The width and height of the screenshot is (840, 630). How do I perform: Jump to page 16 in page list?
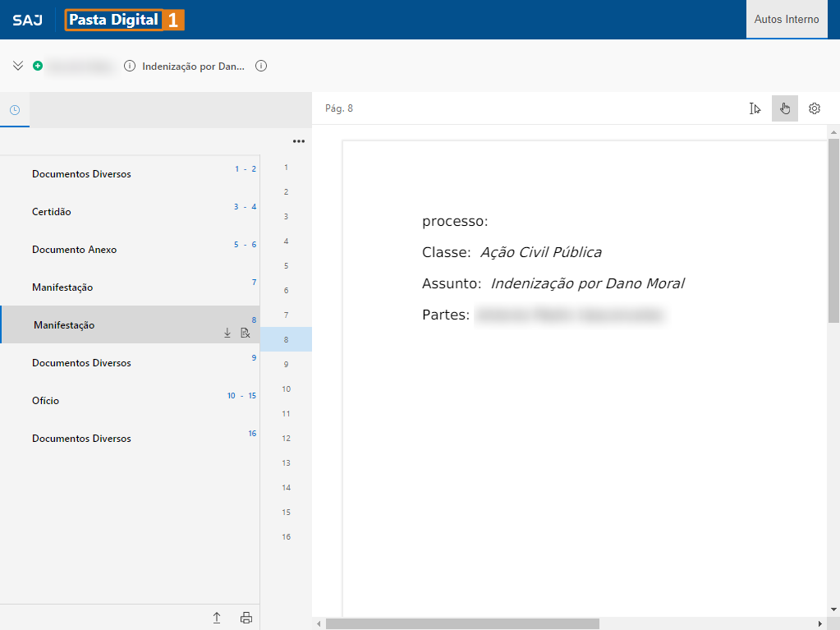tap(286, 537)
